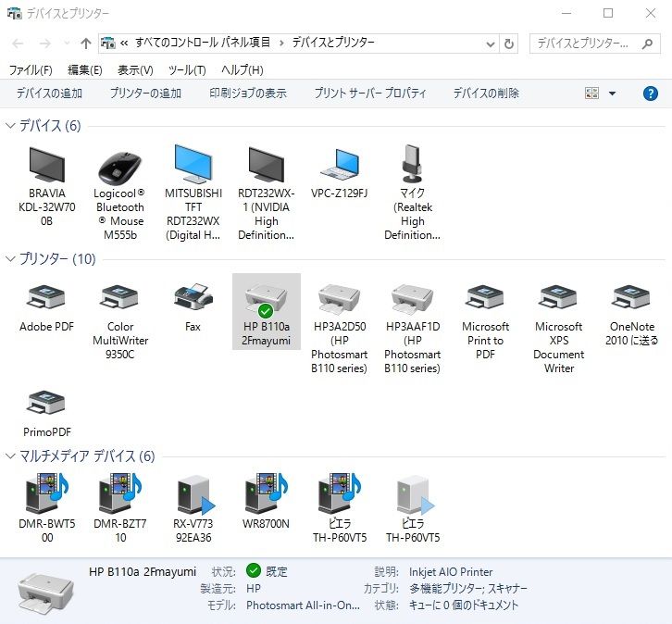Select the Adobe PDF printer icon
The width and height of the screenshot is (672, 624).
pos(46,297)
